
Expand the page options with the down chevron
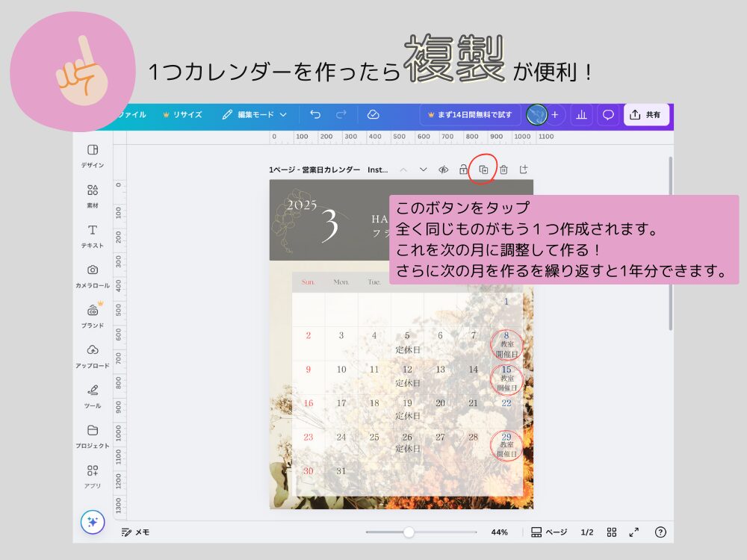tap(423, 169)
